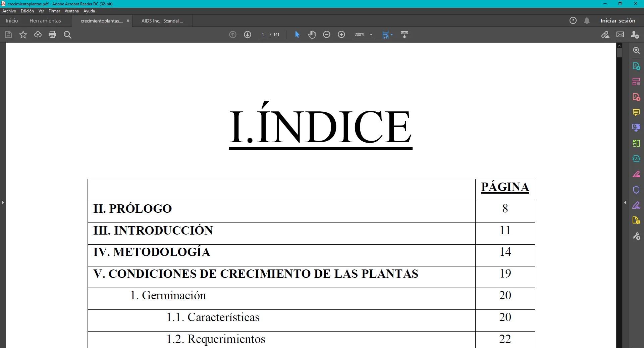Open the Compress PDF tool in sidebar

pos(636,159)
